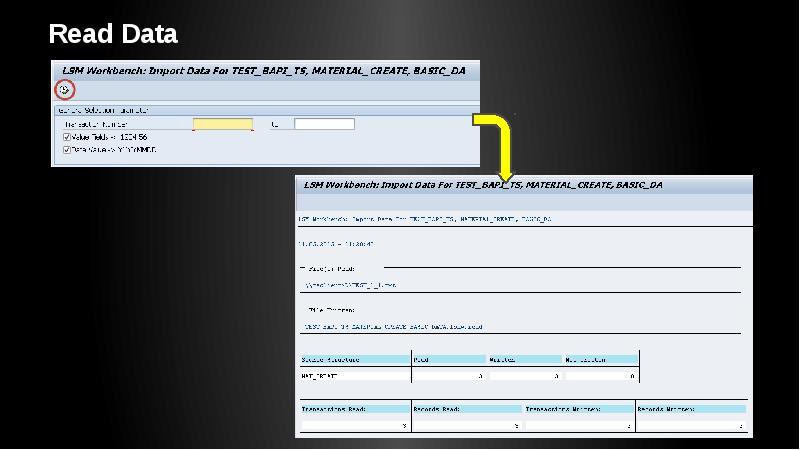The width and height of the screenshot is (800, 450).
Task: Select the Not Written column header
Action: [600, 358]
